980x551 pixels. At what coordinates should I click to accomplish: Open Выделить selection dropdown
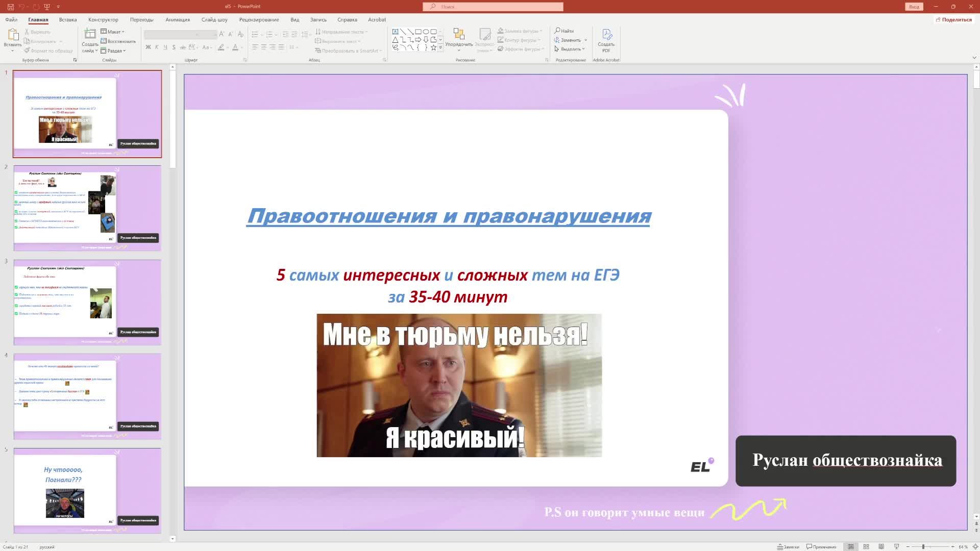[570, 49]
